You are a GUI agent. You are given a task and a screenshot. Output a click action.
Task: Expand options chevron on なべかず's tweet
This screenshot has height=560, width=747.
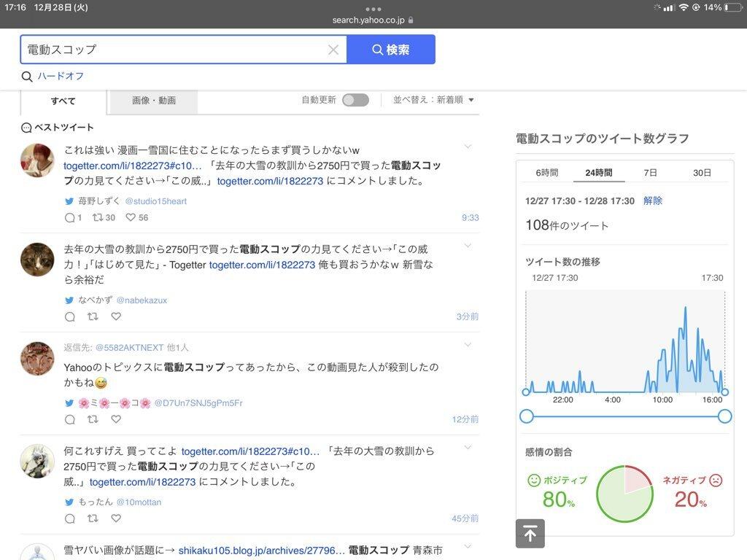468,245
